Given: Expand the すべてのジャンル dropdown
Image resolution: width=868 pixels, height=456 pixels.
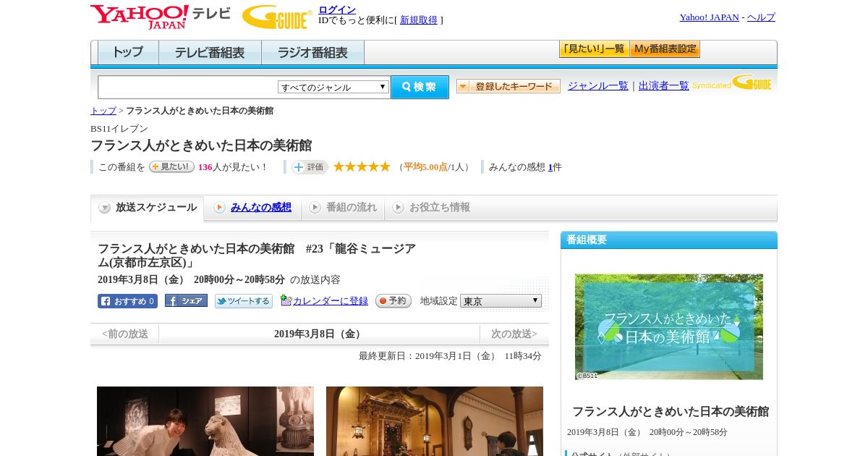Looking at the screenshot, I should pos(333,87).
